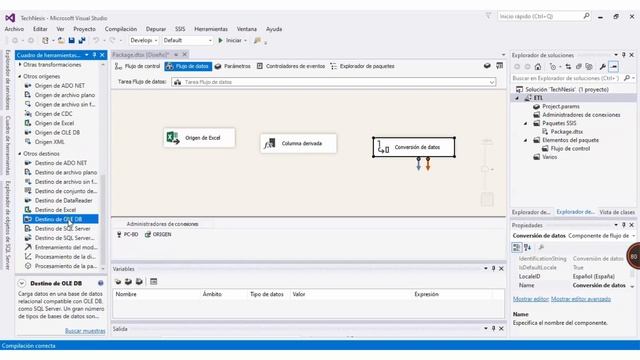Collapse Elementos del paquete node
The height and width of the screenshot is (360, 640).
point(525,140)
